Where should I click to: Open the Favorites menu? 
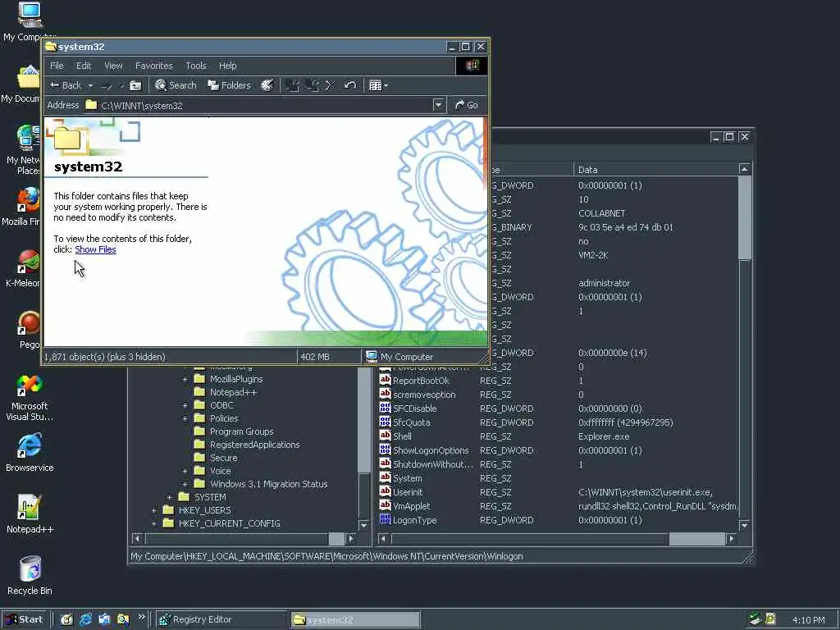click(153, 66)
